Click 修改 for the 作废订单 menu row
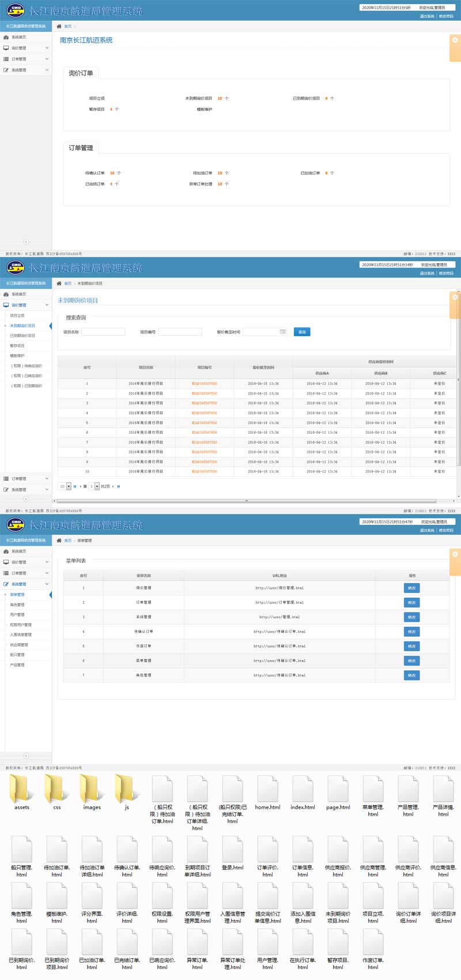461x980 pixels. (x=411, y=646)
